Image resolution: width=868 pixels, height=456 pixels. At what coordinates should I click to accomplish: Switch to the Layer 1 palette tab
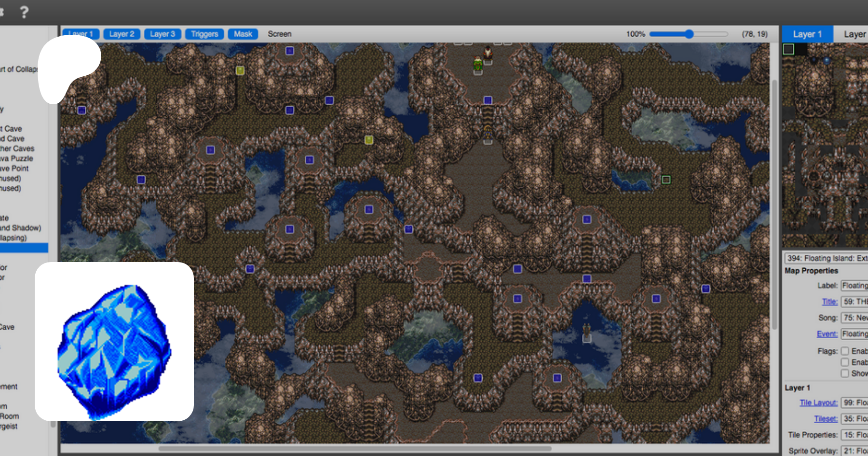point(807,34)
